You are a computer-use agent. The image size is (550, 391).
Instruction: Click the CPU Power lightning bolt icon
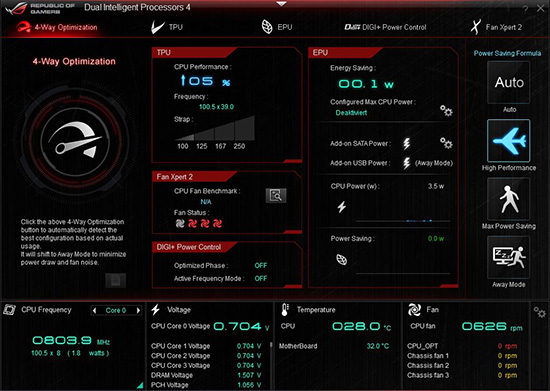point(342,207)
